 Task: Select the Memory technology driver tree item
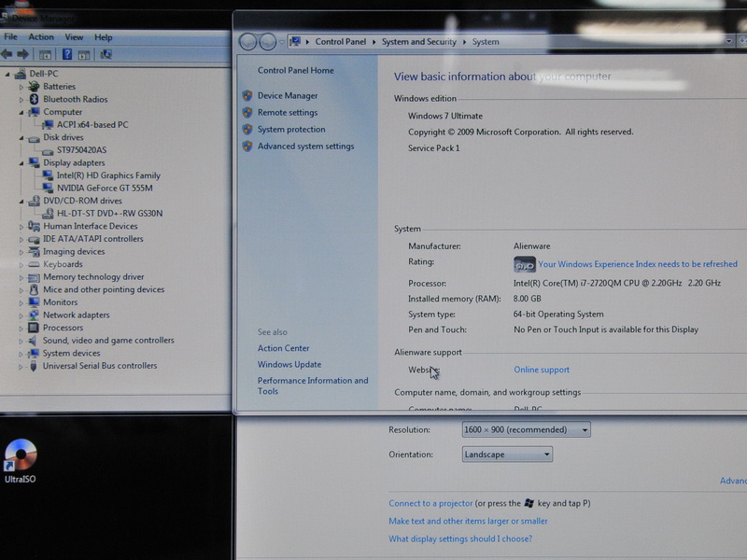pos(93,276)
